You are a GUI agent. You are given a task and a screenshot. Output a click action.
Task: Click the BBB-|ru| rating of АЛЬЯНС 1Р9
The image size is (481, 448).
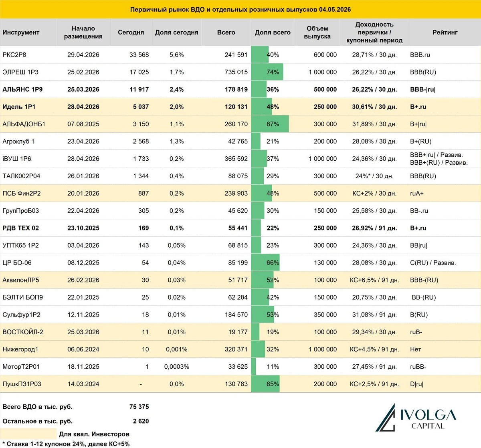[x=423, y=89]
